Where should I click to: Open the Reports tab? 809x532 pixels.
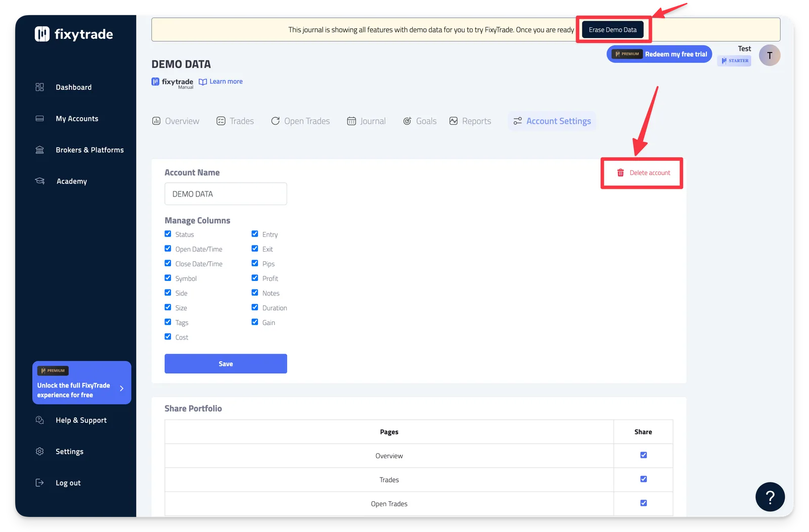[x=470, y=121]
